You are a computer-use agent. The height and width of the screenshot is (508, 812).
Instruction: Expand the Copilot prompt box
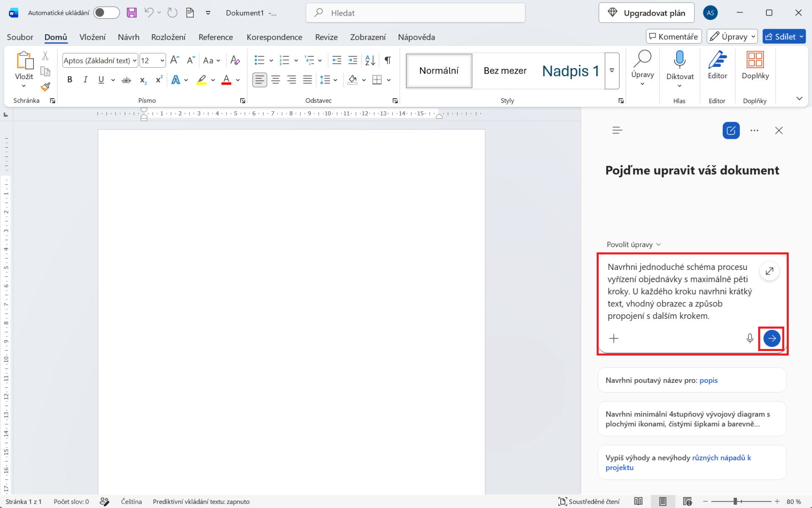[769, 271]
